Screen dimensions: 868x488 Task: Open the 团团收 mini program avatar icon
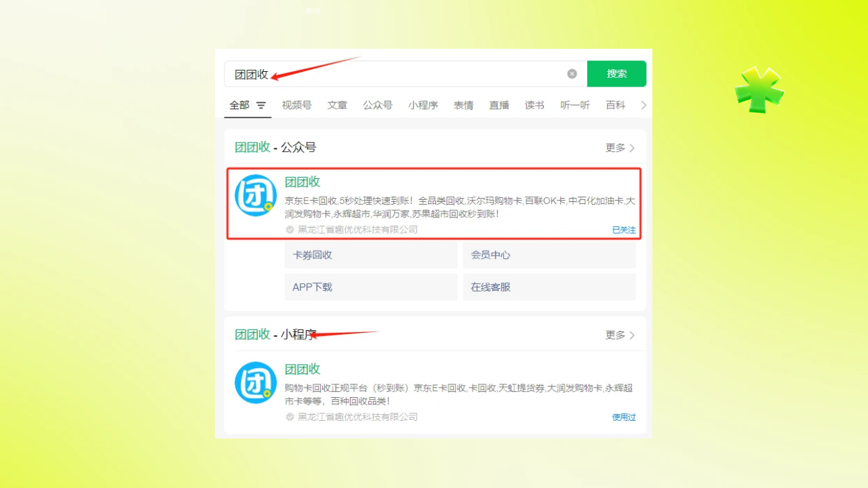tap(256, 383)
